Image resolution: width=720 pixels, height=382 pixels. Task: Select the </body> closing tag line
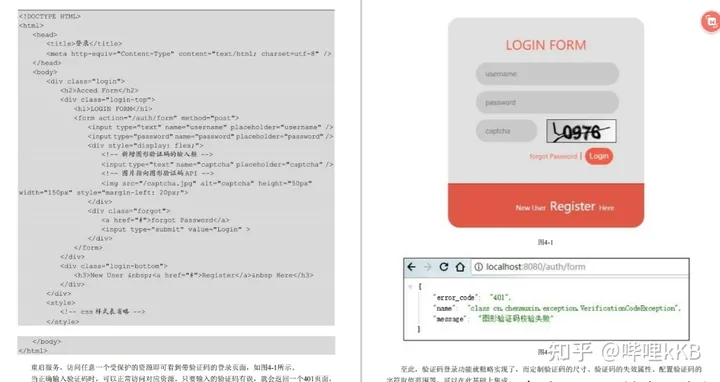46,342
